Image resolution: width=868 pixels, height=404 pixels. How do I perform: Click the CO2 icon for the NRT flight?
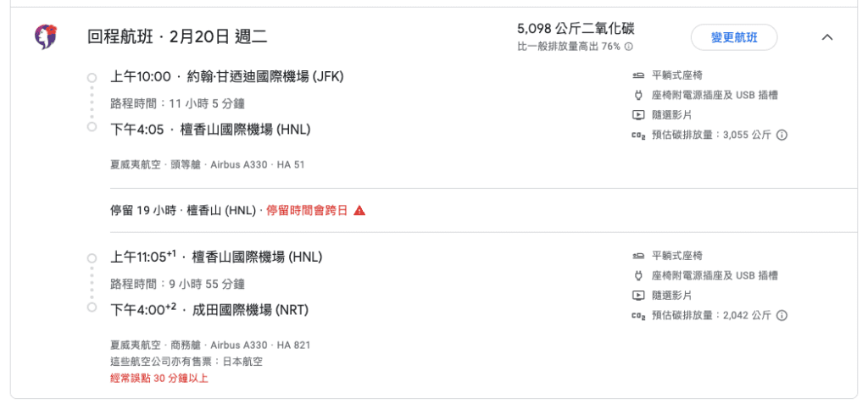tap(638, 315)
